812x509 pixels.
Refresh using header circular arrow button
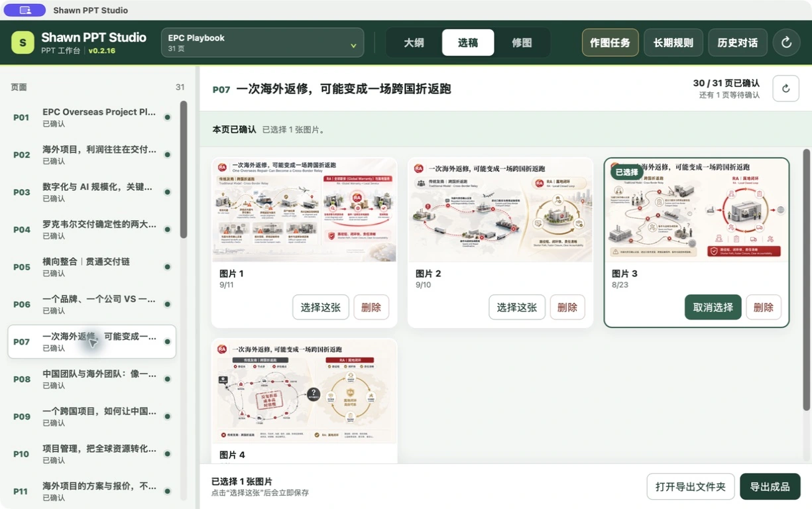[786, 42]
